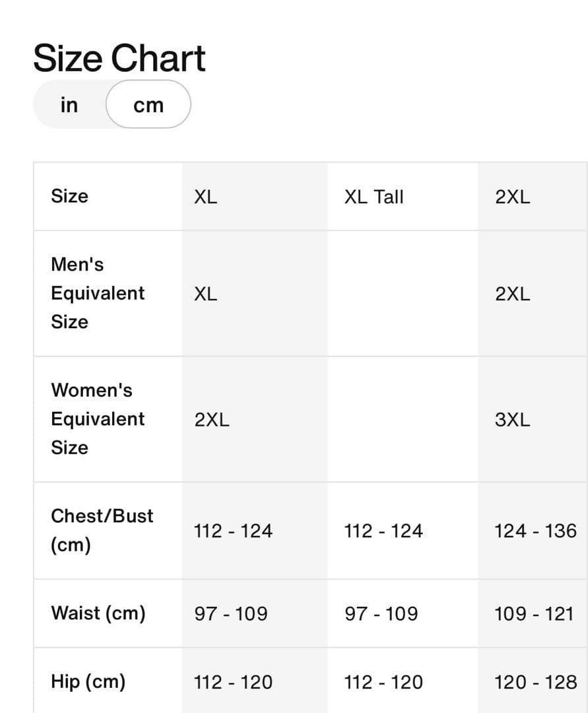Select the XL Tall column header

pyautogui.click(x=374, y=197)
